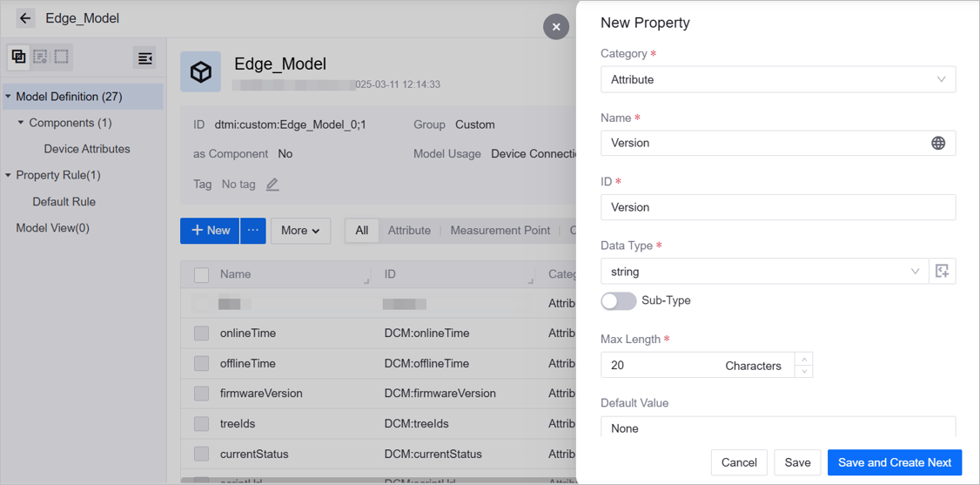The image size is (980, 485).
Task: Select the Attribute filter tab
Action: click(x=409, y=231)
